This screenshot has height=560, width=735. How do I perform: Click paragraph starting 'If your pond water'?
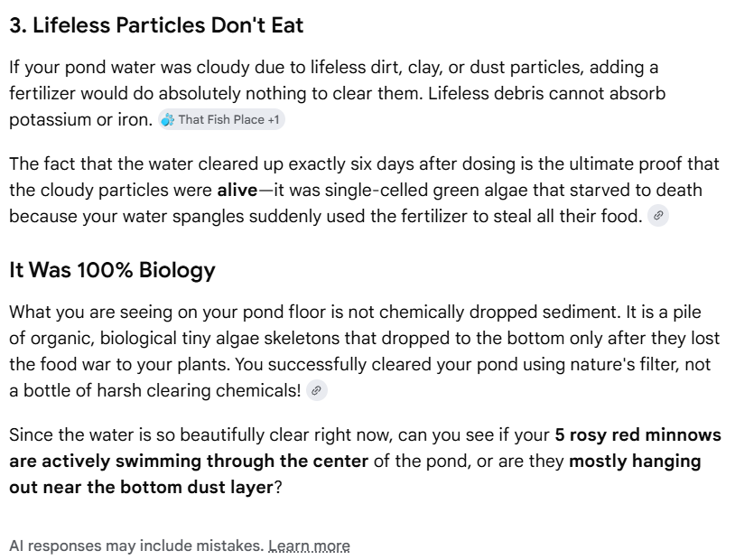tap(338, 93)
